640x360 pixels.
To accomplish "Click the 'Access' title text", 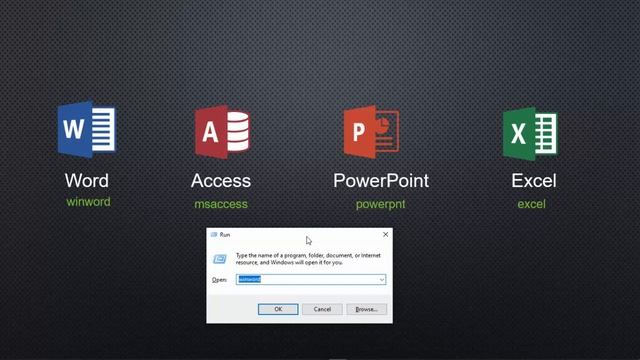I will coord(221,180).
